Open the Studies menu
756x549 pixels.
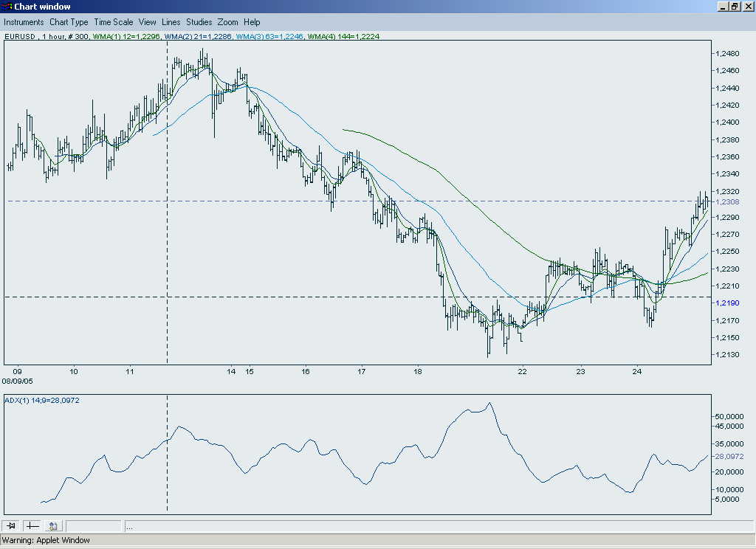199,22
